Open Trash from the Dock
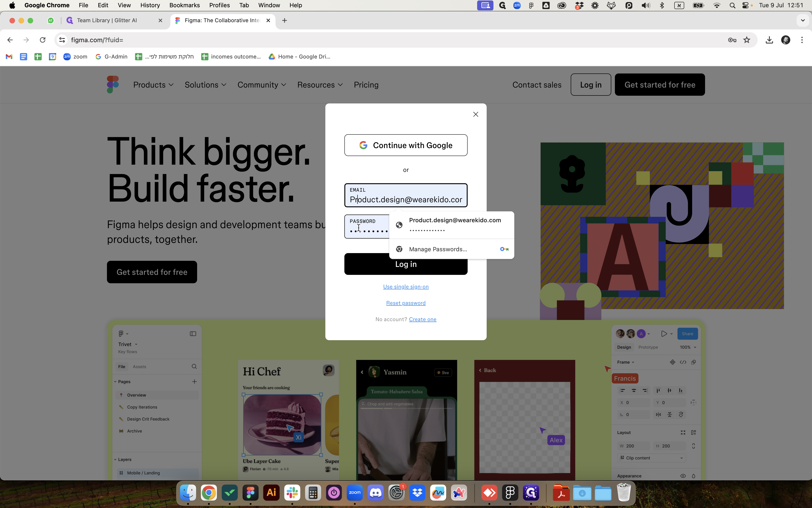The height and width of the screenshot is (508, 812). pyautogui.click(x=624, y=493)
